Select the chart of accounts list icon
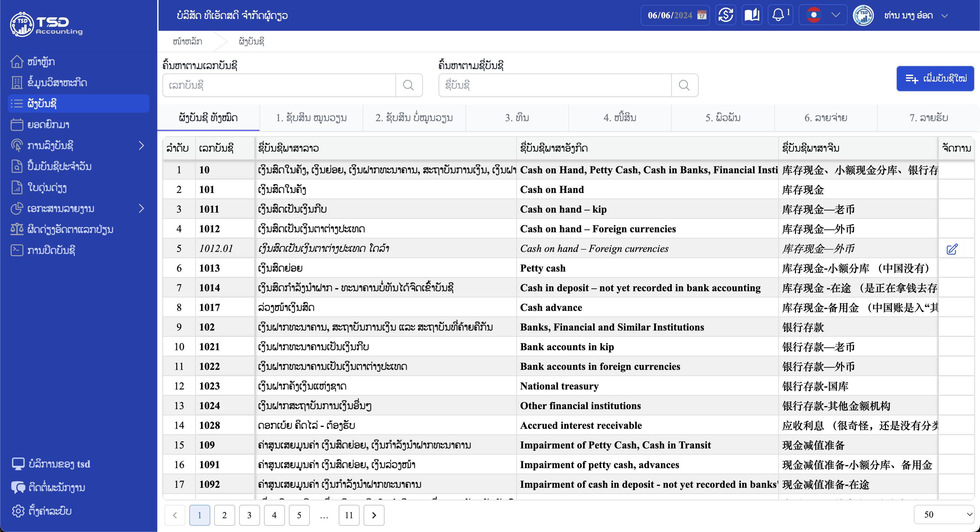980x532 pixels. (17, 103)
